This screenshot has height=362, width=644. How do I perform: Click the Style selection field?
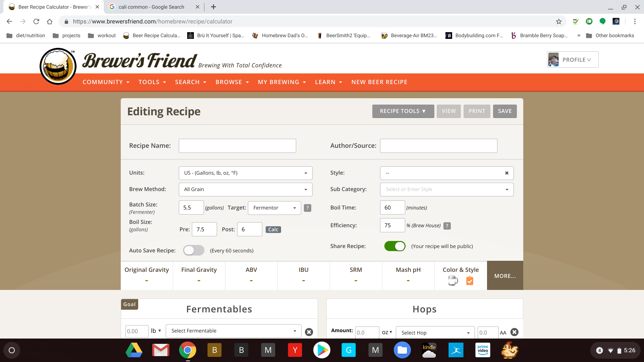click(447, 173)
